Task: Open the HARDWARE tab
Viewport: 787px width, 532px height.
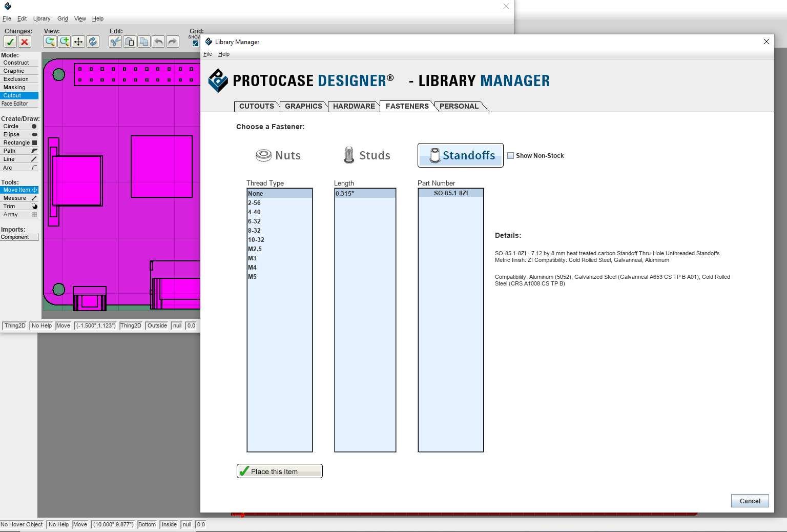Action: (354, 106)
